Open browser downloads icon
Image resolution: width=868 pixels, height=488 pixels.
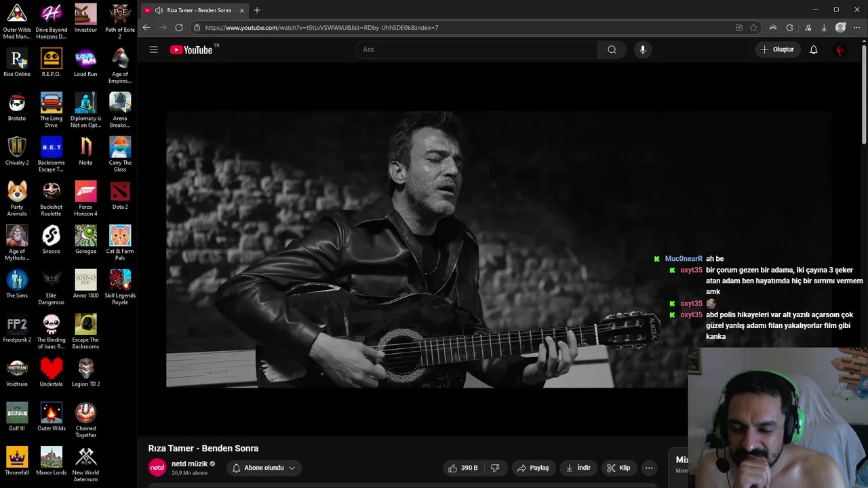tap(824, 28)
